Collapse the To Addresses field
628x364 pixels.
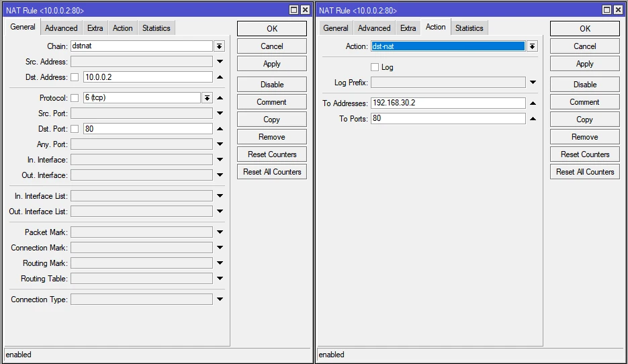[533, 103]
